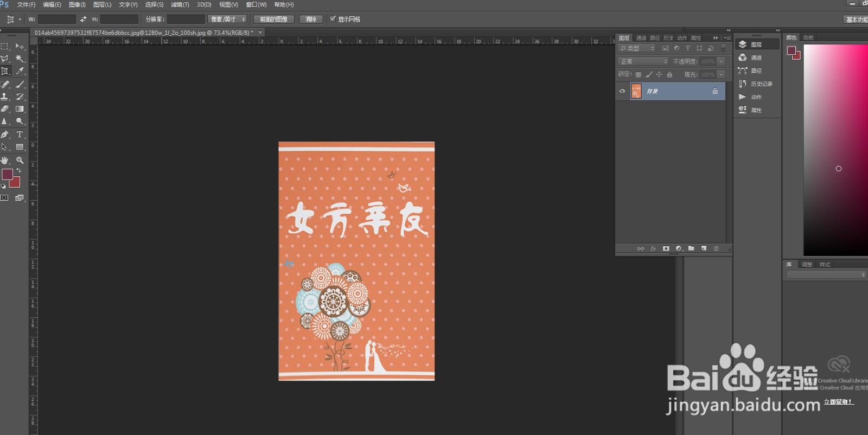The height and width of the screenshot is (435, 868).
Task: Delete layer trash icon
Action: click(716, 248)
